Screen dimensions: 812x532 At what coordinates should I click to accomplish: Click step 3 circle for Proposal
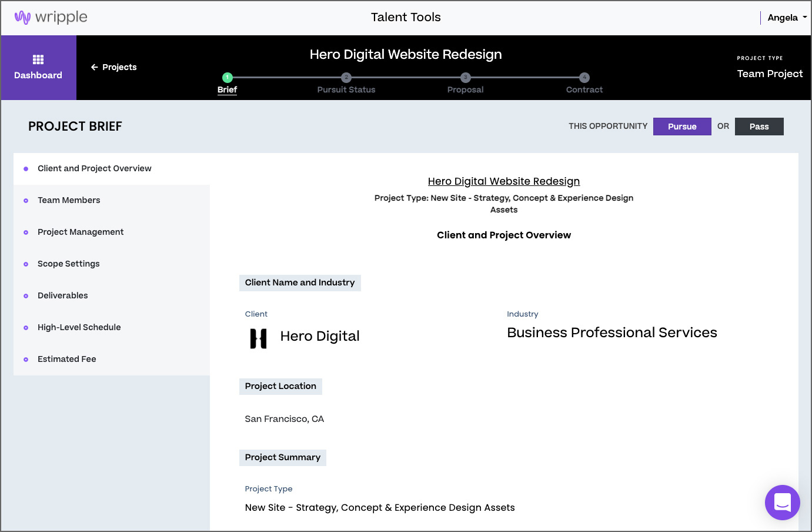tap(466, 77)
